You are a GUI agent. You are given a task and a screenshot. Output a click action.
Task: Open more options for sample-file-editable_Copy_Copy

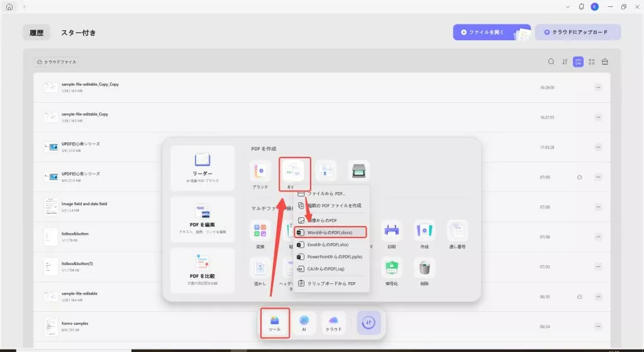pos(598,87)
